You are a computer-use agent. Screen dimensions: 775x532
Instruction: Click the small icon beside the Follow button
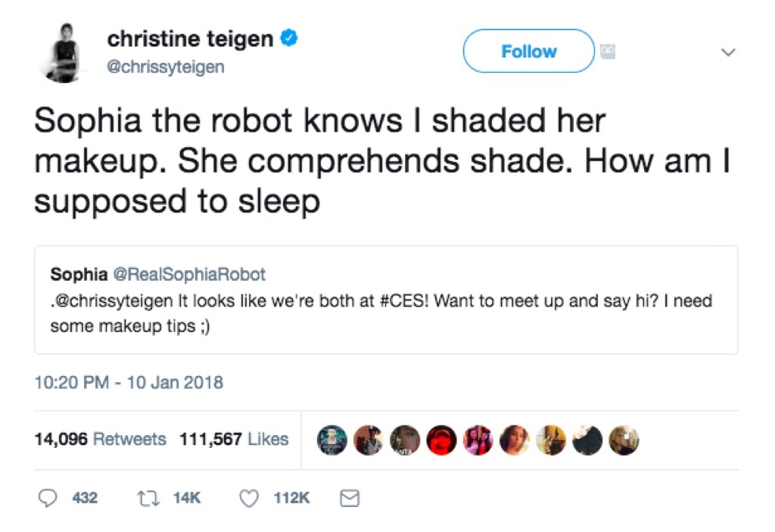(607, 51)
